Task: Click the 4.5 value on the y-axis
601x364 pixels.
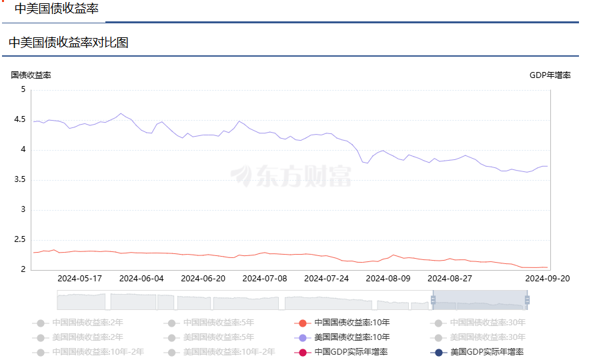Action: 20,119
